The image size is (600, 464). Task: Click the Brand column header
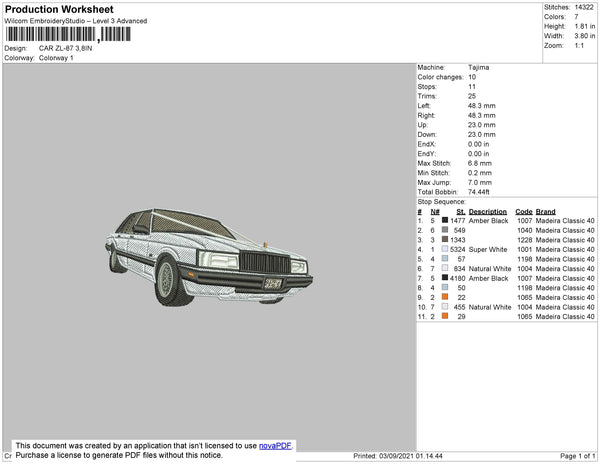pos(545,211)
